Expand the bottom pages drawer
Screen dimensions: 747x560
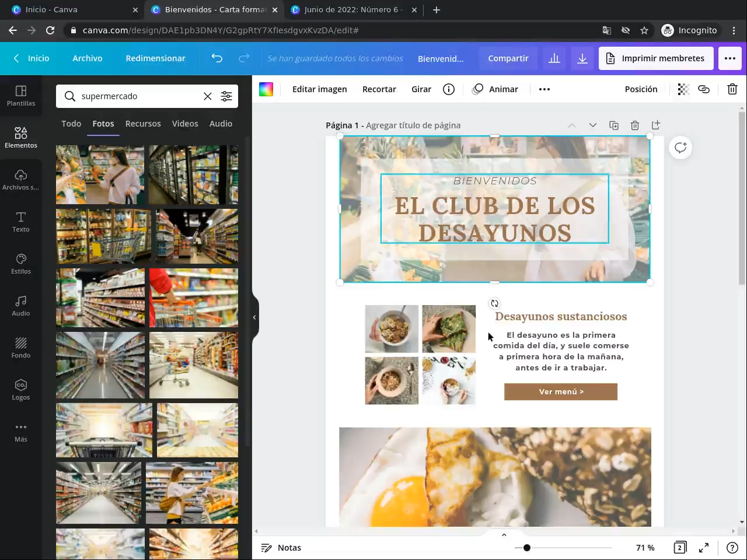[x=504, y=535]
